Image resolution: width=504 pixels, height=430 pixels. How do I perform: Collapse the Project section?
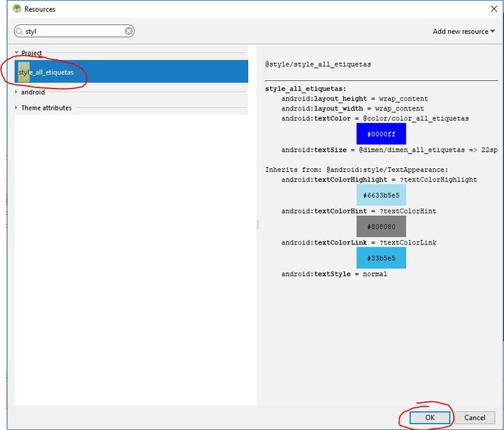16,52
